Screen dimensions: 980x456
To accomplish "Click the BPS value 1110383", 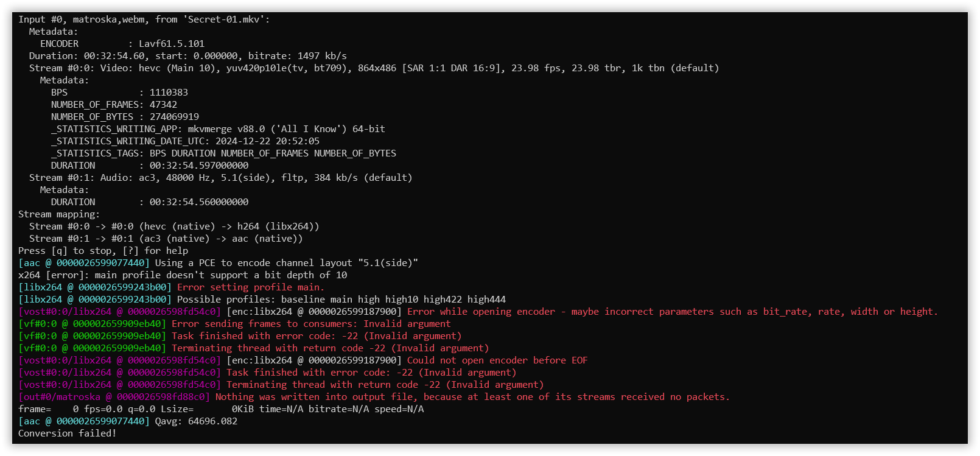I will click(x=169, y=93).
